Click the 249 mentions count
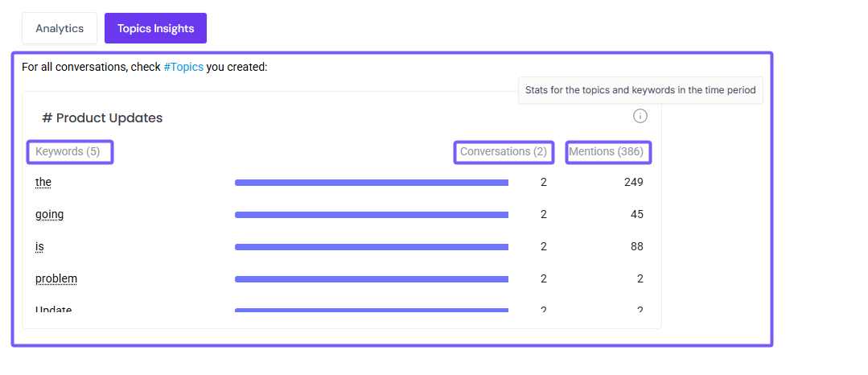This screenshot has height=375, width=868. [x=633, y=183]
